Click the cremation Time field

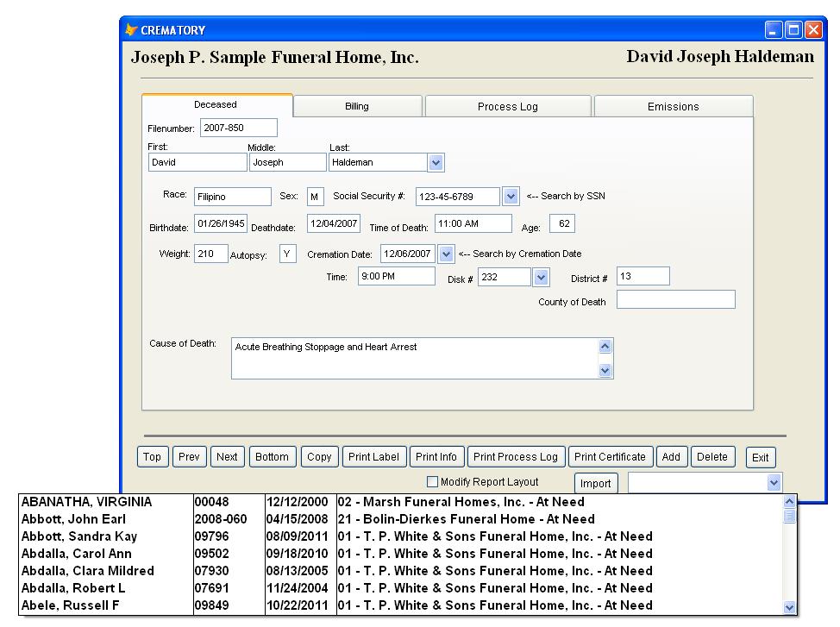397,277
